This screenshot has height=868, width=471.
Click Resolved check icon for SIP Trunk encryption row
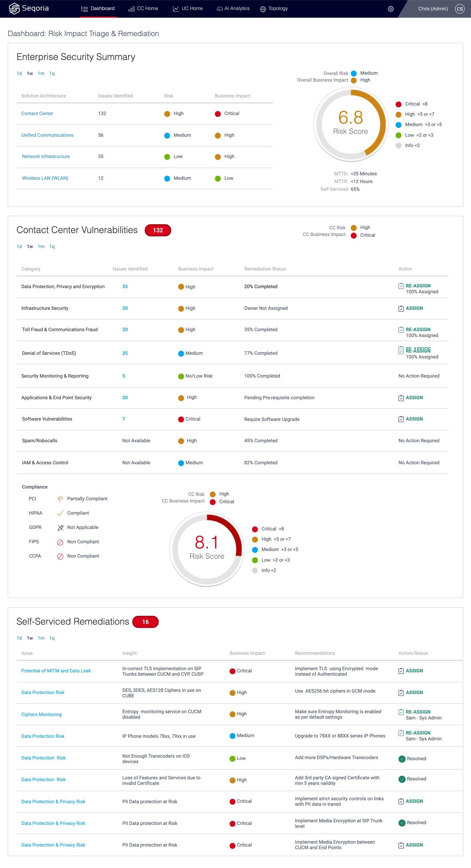tap(402, 822)
